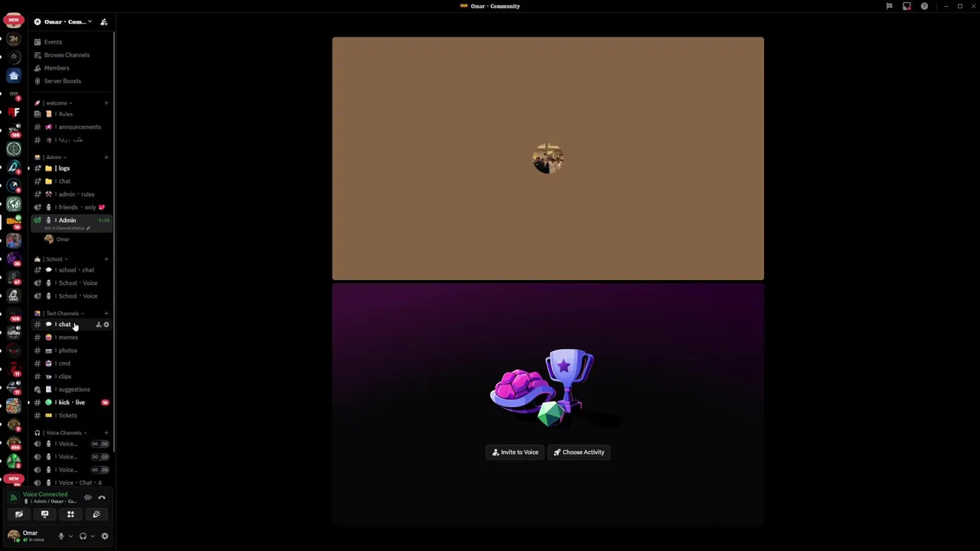The height and width of the screenshot is (551, 980).
Task: Open the photos channel
Action: click(72, 350)
